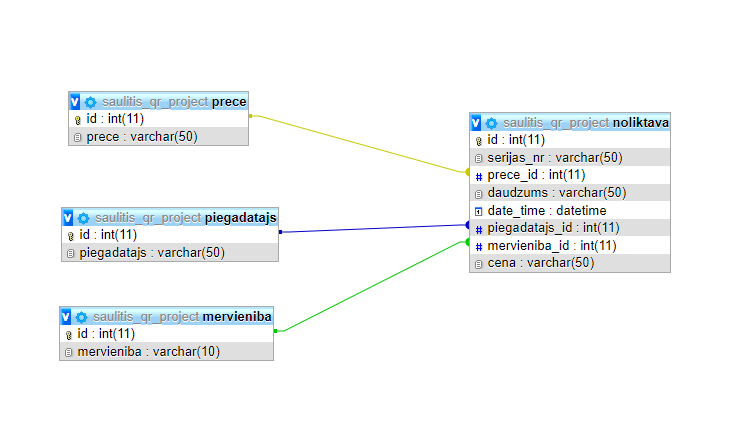The width and height of the screenshot is (753, 433).
Task: Click the primary key icon in the prece table
Action: tap(78, 120)
